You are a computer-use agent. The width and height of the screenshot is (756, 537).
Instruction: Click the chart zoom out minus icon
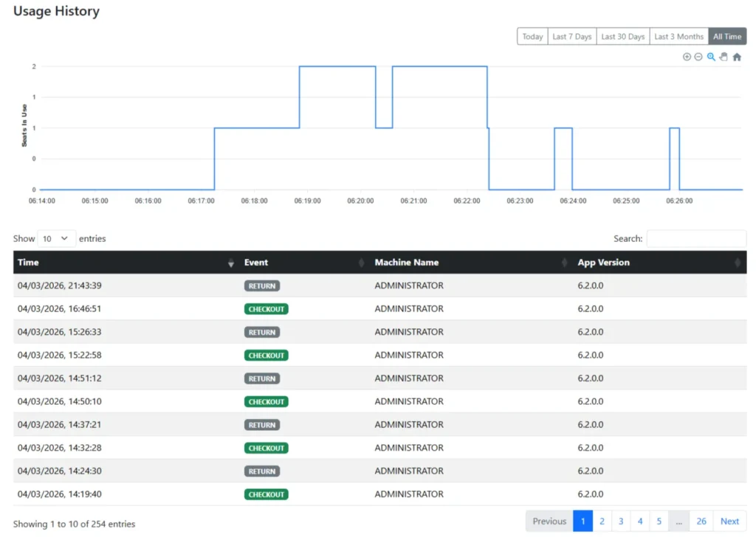pos(698,57)
